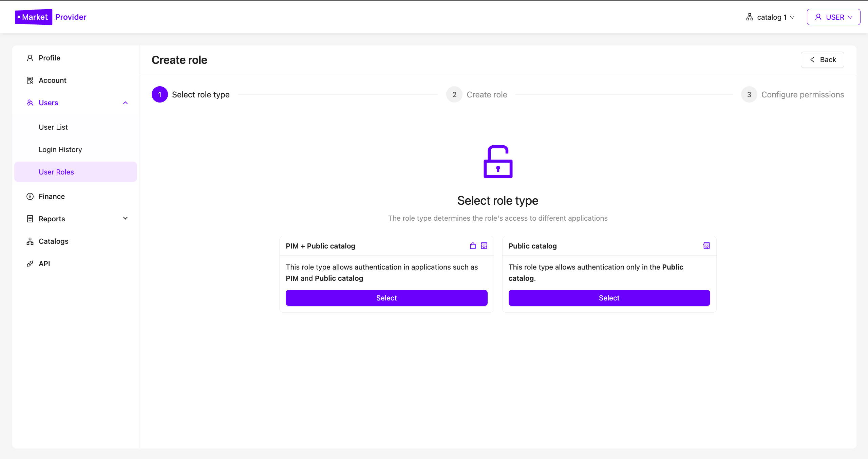Image resolution: width=868 pixels, height=459 pixels.
Task: Open User List in sidebar
Action: pos(53,127)
